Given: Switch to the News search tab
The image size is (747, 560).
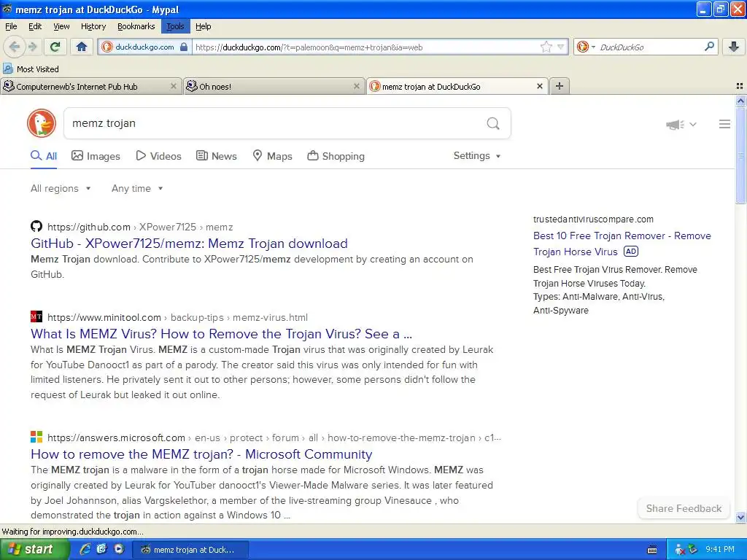Looking at the screenshot, I should pos(217,156).
